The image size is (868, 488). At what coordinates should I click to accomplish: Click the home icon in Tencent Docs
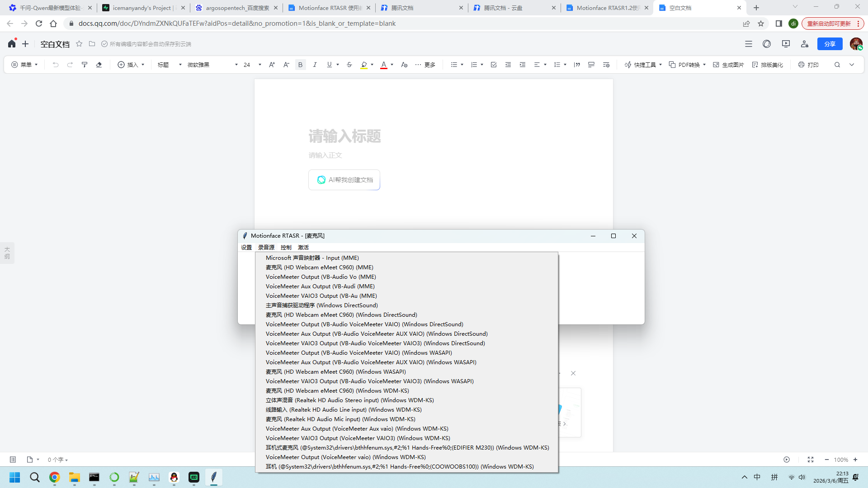(12, 44)
